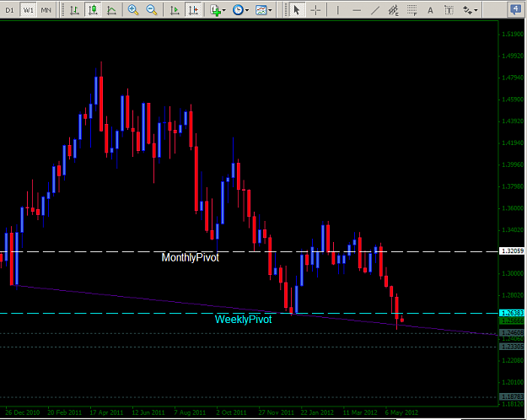Zoom in on the chart
The image size is (527, 420).
(x=133, y=10)
